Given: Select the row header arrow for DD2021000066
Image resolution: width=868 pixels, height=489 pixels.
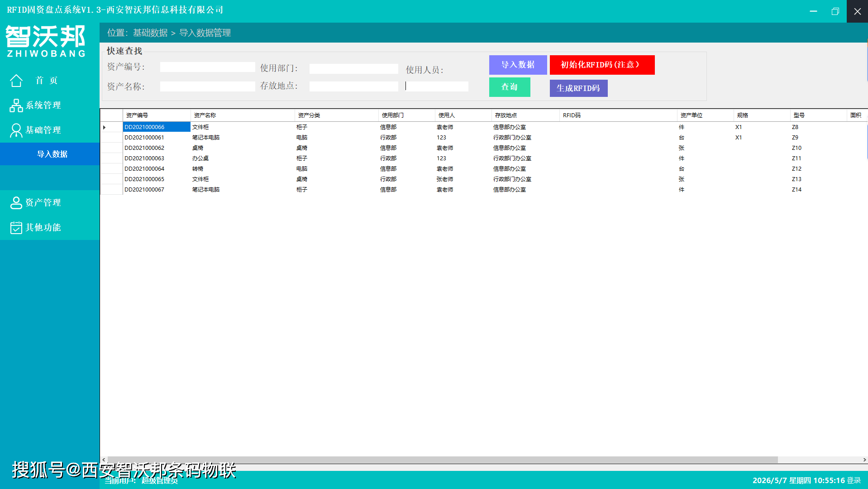Looking at the screenshot, I should pyautogui.click(x=111, y=127).
